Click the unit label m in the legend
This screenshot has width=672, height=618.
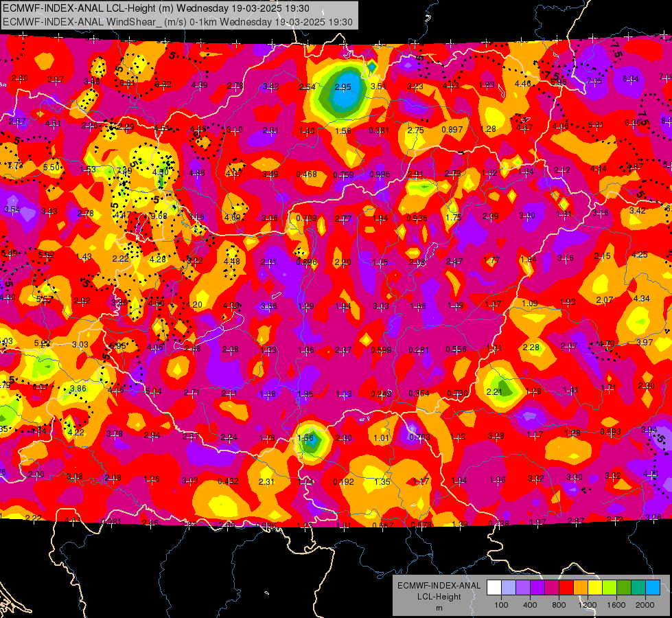pyautogui.click(x=439, y=608)
